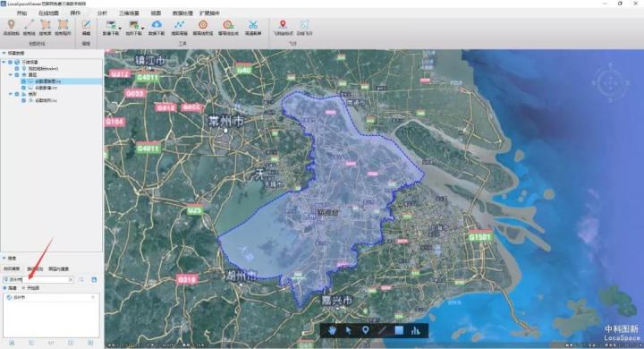The image size is (644, 349).
Task: Toggle checkbox of the last tree layer item
Action: [23, 100]
